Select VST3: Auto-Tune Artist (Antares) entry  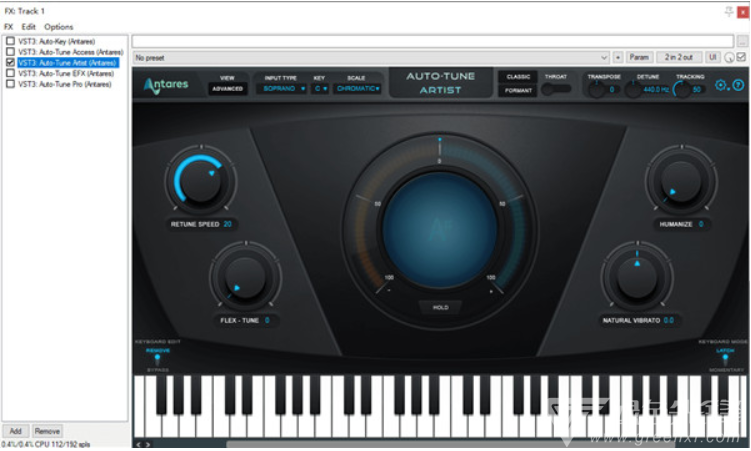click(68, 63)
